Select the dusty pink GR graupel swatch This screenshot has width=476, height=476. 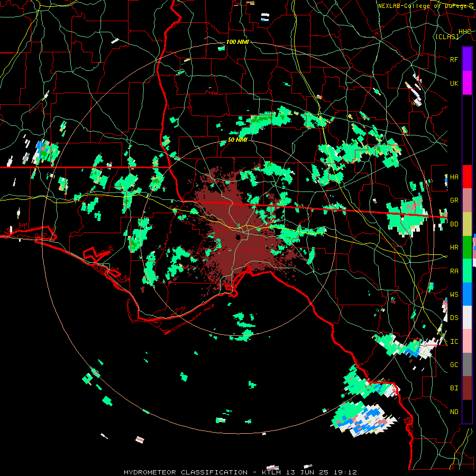click(467, 200)
